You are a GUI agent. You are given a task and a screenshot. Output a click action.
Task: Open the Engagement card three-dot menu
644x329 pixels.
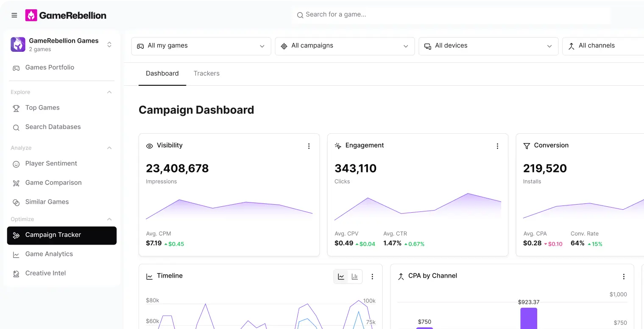click(497, 146)
